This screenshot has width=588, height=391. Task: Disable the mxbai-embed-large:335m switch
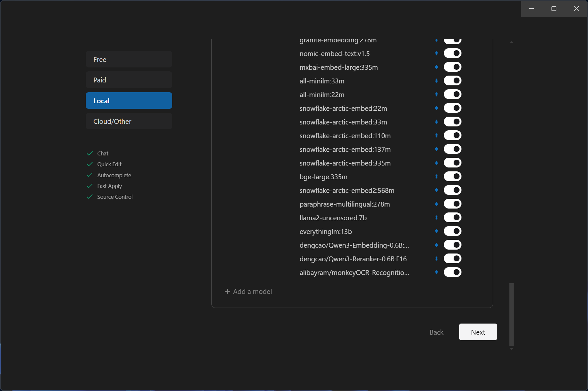453,67
